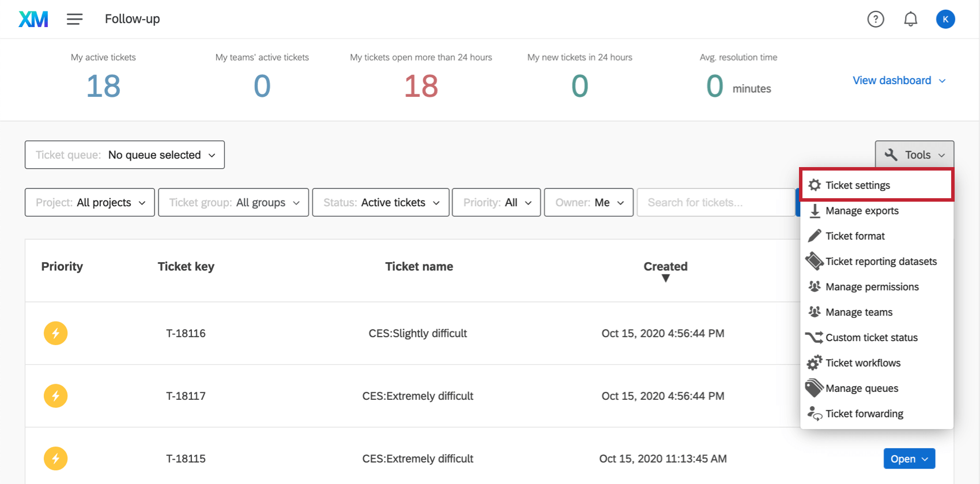Viewport: 980px width, 484px height.
Task: Choose Ticket reporting datasets menu item
Action: pyautogui.click(x=877, y=261)
